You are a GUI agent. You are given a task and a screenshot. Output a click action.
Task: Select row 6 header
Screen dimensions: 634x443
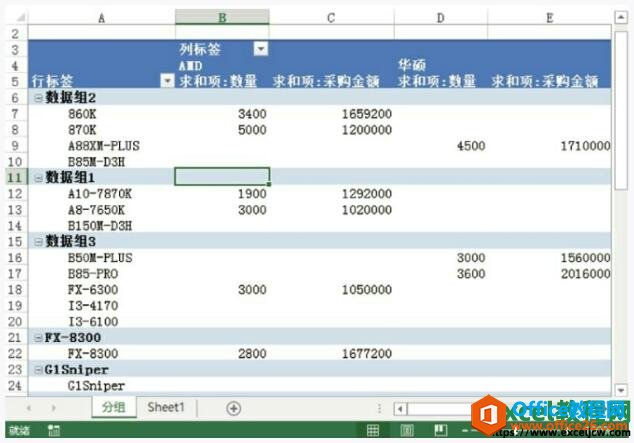15,97
